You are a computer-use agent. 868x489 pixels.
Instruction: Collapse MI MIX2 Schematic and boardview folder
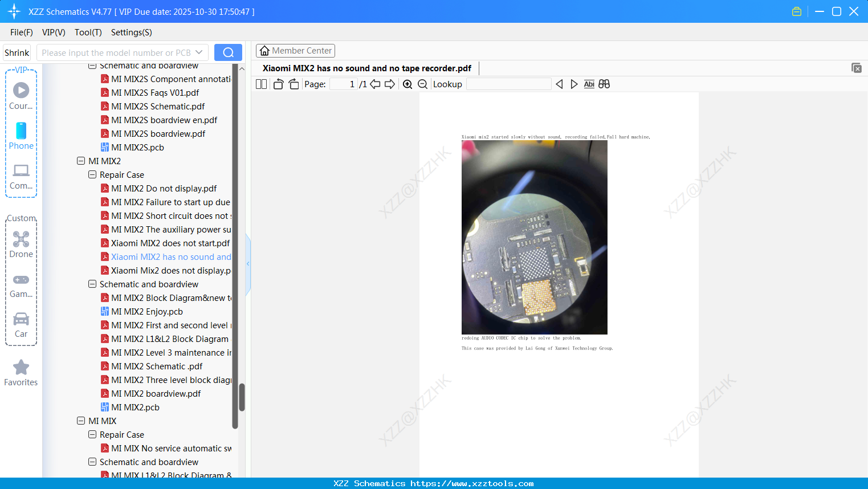point(92,284)
